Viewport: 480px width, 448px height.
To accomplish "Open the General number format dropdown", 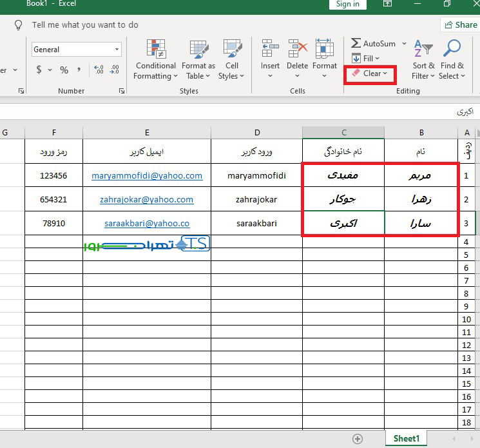I will [x=117, y=49].
